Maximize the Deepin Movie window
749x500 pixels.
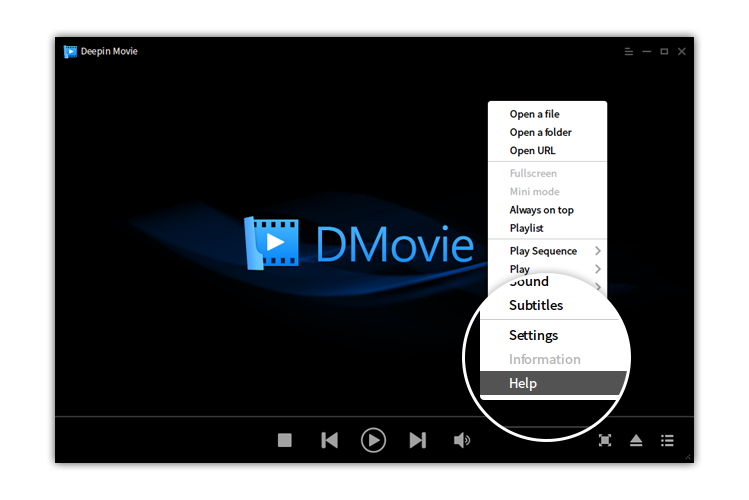coord(664,51)
